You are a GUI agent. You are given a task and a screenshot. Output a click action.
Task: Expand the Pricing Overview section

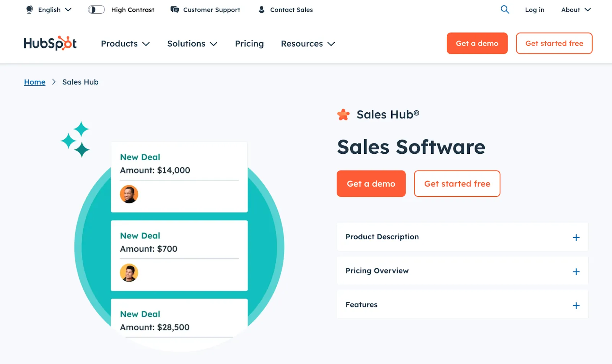coord(462,271)
